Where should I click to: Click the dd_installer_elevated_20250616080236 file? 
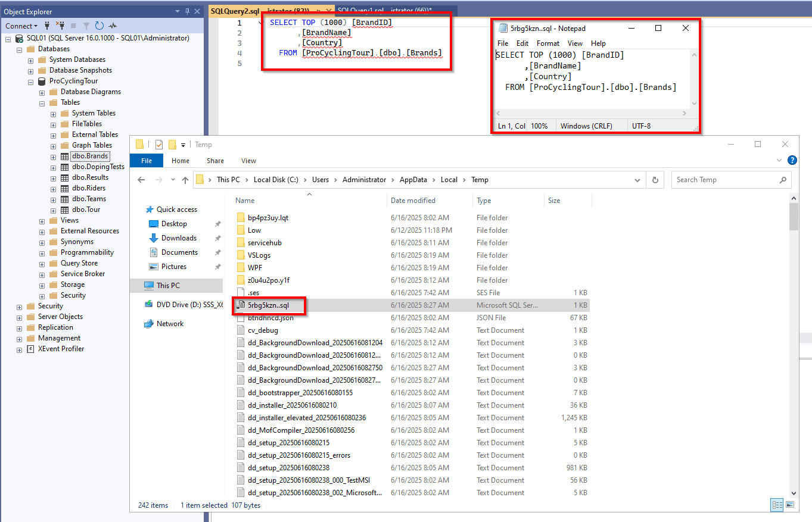307,418
